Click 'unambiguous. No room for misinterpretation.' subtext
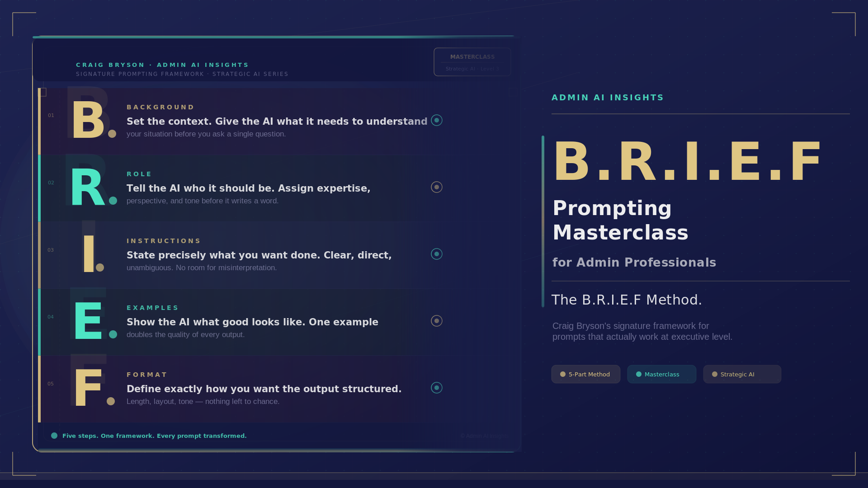The image size is (868, 488). tap(202, 268)
